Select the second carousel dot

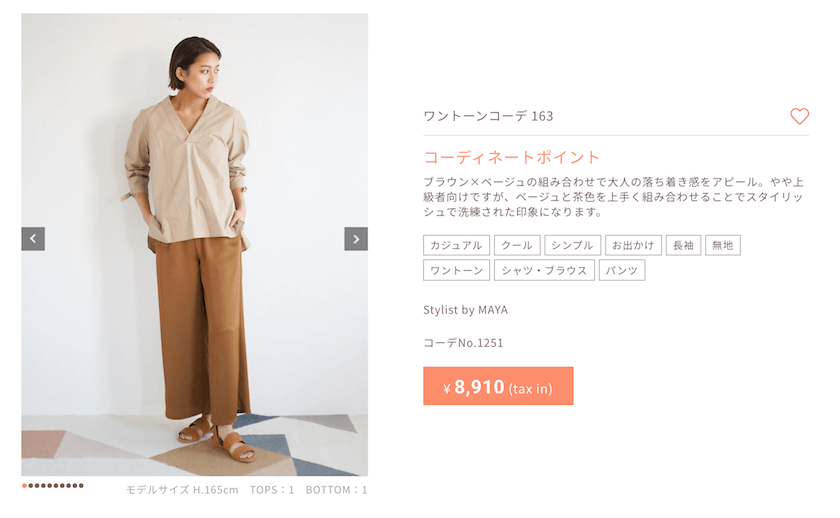point(31,486)
